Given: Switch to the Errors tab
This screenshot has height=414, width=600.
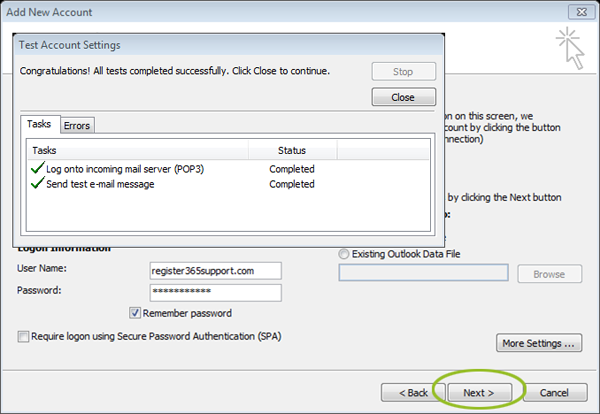Looking at the screenshot, I should tap(77, 126).
